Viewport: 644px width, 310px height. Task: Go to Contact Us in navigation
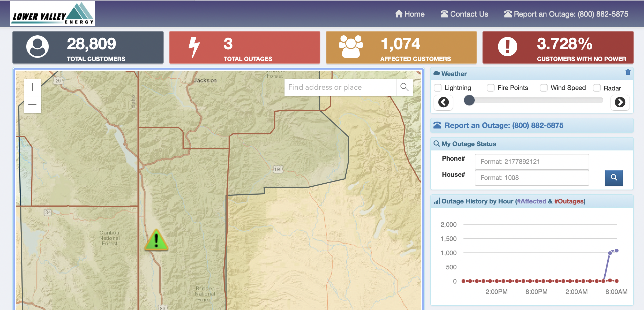(464, 14)
